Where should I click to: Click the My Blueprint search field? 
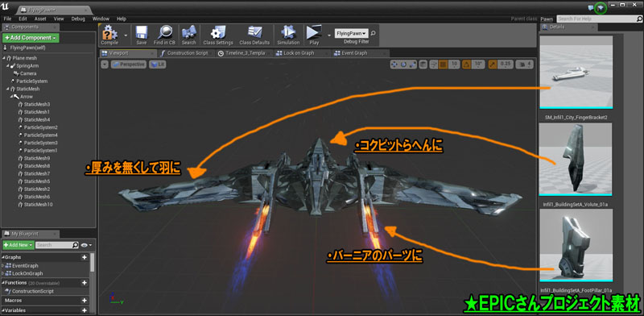tap(56, 245)
